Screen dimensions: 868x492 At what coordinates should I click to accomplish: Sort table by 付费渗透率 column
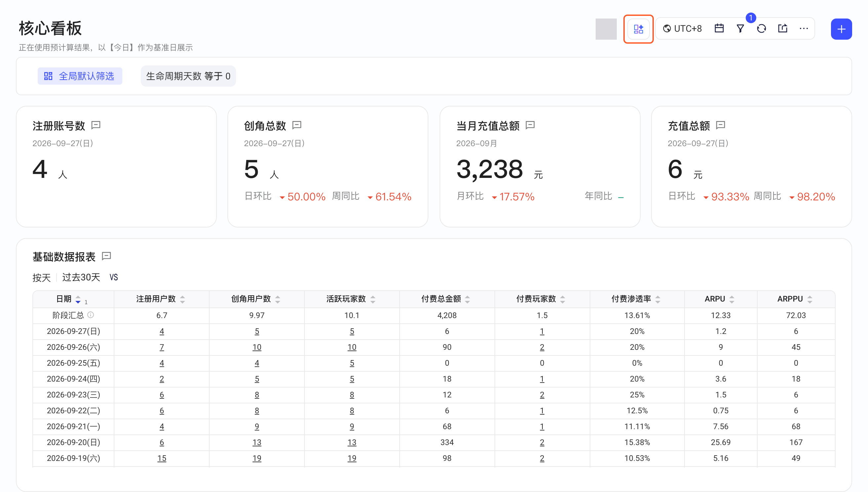[x=658, y=299]
